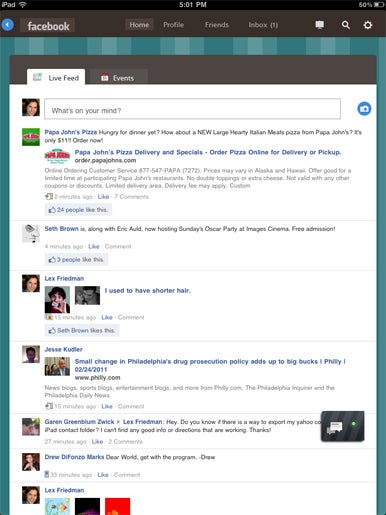Image resolution: width=386 pixels, height=515 pixels.
Task: Switch to the Events tab
Action: coord(118,78)
